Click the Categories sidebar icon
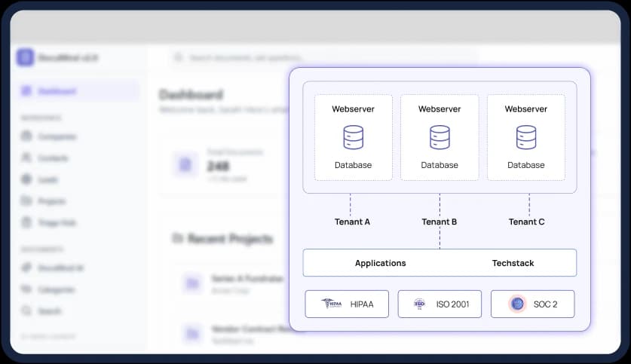This screenshot has width=631, height=364. tap(26, 289)
